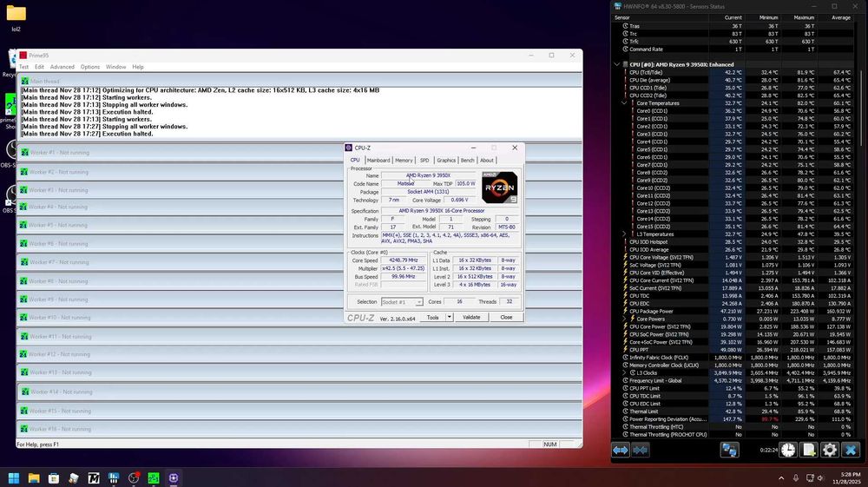Screen dimensions: 868x487
Task: Open HWiNFO remote monitoring network icon
Action: click(729, 450)
